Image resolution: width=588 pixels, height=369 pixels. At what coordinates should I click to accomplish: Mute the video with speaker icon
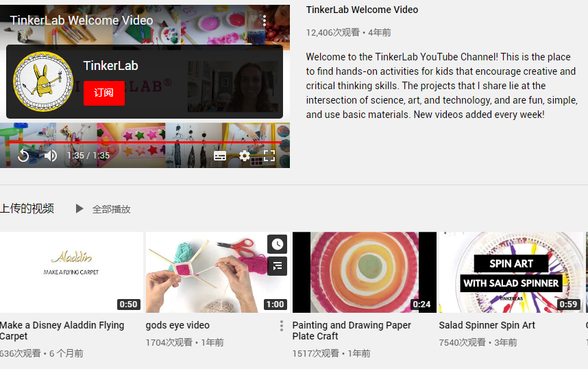tap(51, 156)
